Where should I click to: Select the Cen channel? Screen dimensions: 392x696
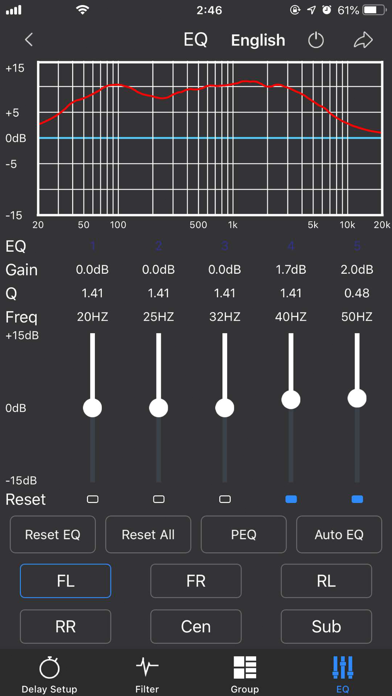[196, 626]
